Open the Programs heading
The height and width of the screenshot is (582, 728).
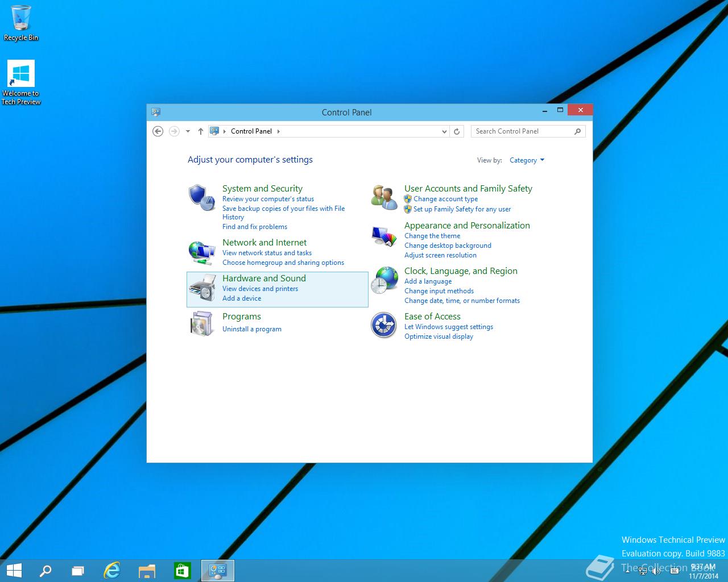(x=242, y=317)
